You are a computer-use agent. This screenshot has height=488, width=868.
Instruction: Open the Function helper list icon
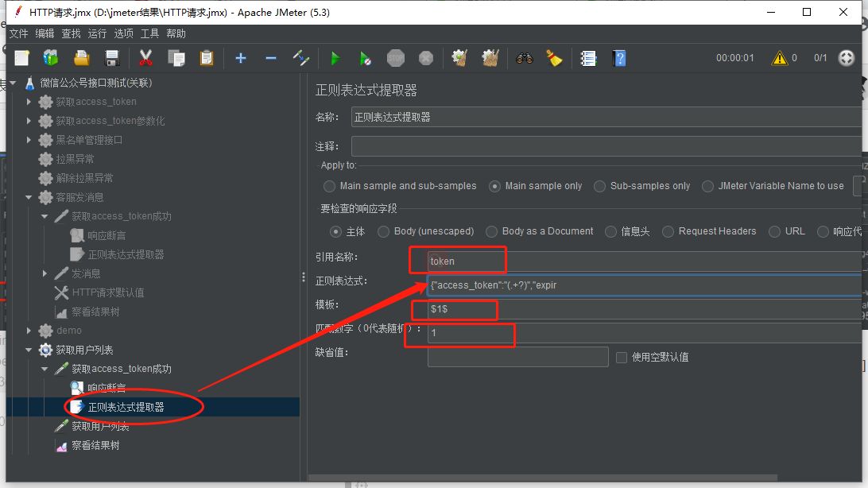(x=588, y=58)
